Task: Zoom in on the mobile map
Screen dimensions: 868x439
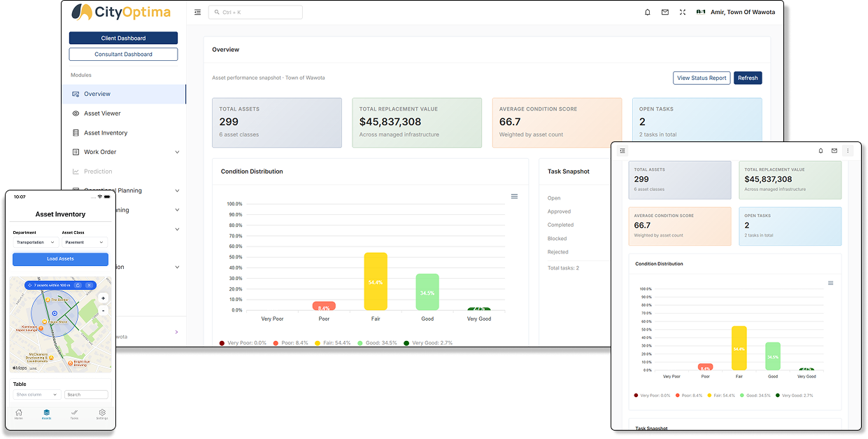Action: (x=104, y=298)
